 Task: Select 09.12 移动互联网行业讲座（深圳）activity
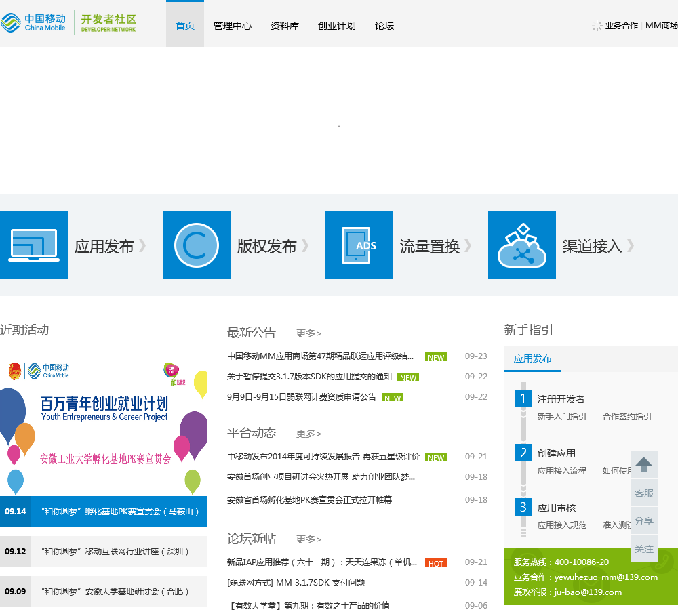[103, 551]
